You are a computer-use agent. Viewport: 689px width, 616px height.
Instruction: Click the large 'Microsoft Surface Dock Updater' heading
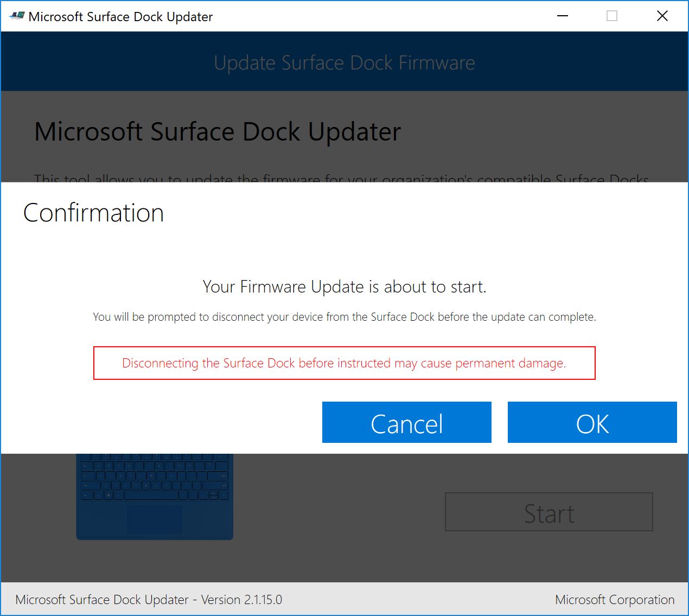click(x=218, y=132)
